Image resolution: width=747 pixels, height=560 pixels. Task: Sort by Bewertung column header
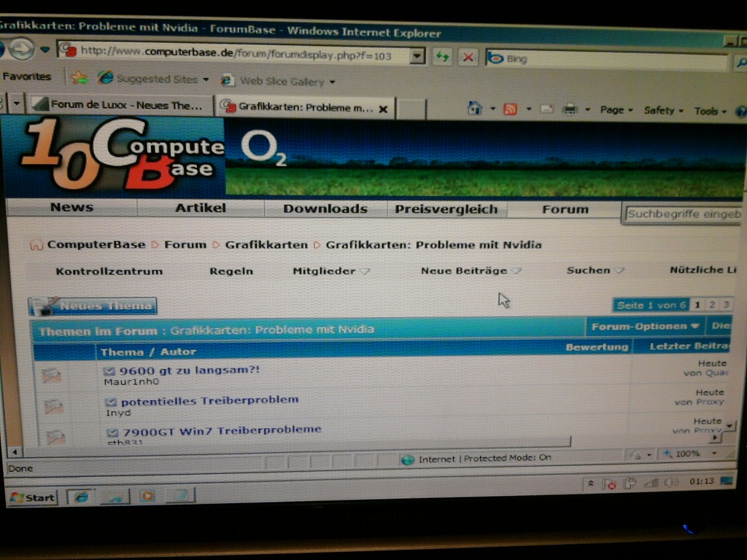click(597, 346)
